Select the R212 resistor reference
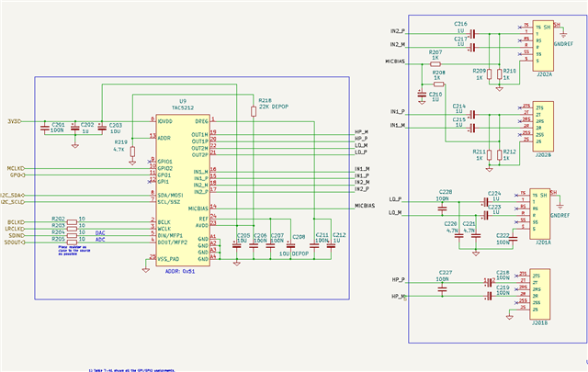Viewport: 588px width, 372px height. point(510,152)
